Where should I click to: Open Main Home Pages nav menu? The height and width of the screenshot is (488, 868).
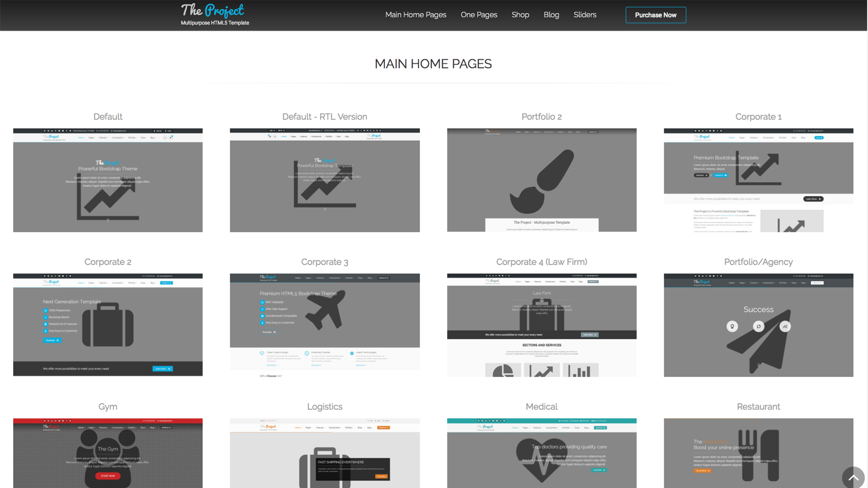coord(415,15)
